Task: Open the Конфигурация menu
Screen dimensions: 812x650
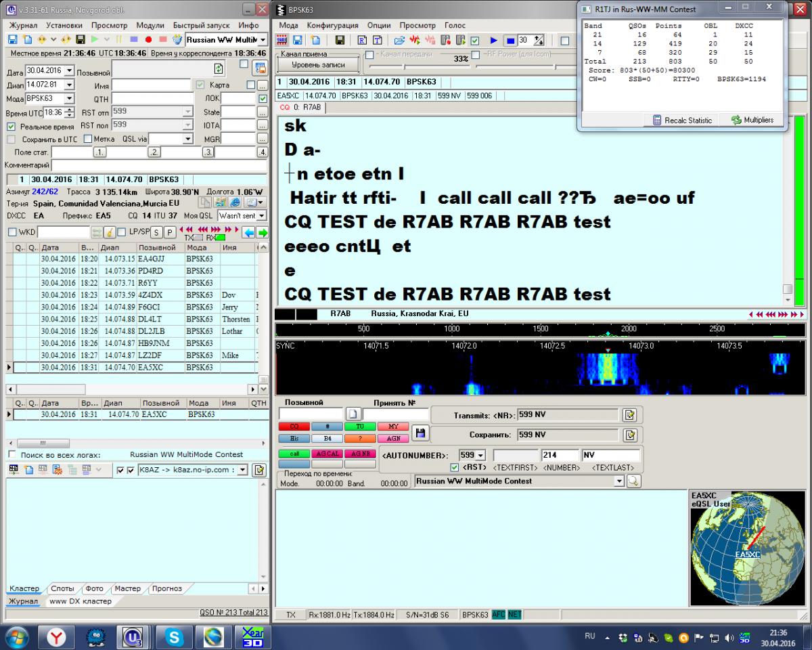Action: pyautogui.click(x=332, y=25)
